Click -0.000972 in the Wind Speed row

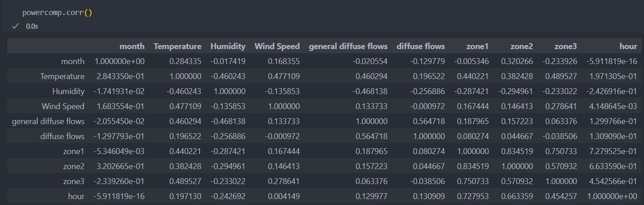click(428, 106)
